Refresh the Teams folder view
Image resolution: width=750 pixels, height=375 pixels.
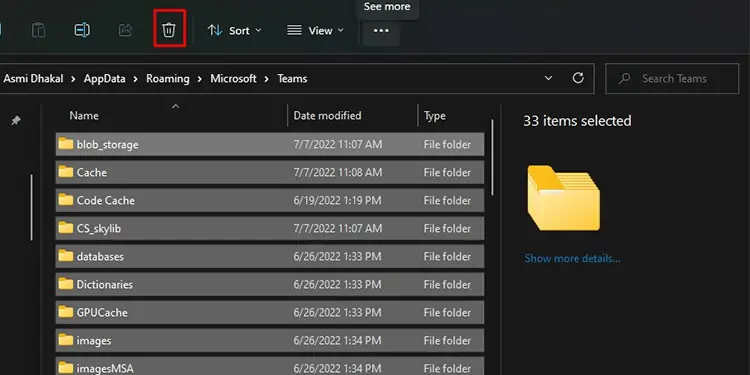click(578, 78)
